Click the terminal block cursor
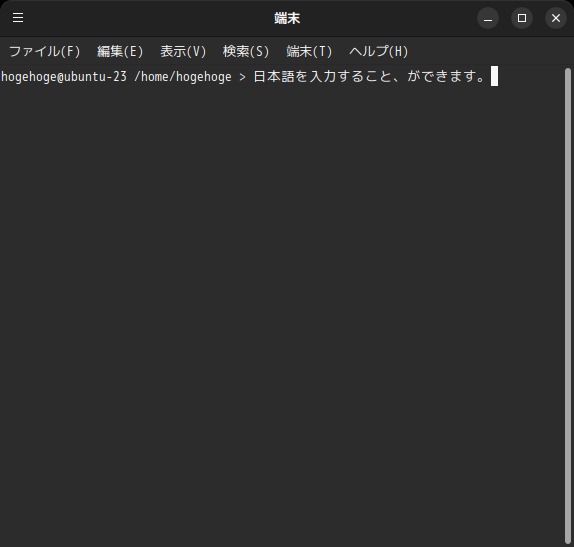 click(x=494, y=76)
